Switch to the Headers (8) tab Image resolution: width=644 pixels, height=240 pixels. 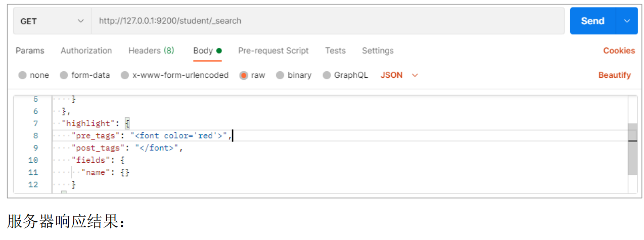click(151, 51)
